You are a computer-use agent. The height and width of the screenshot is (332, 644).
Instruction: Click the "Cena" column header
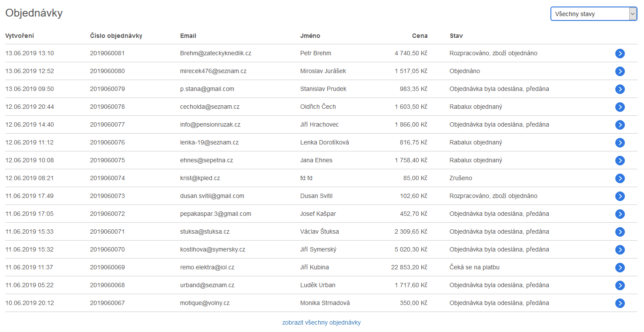[x=419, y=36]
